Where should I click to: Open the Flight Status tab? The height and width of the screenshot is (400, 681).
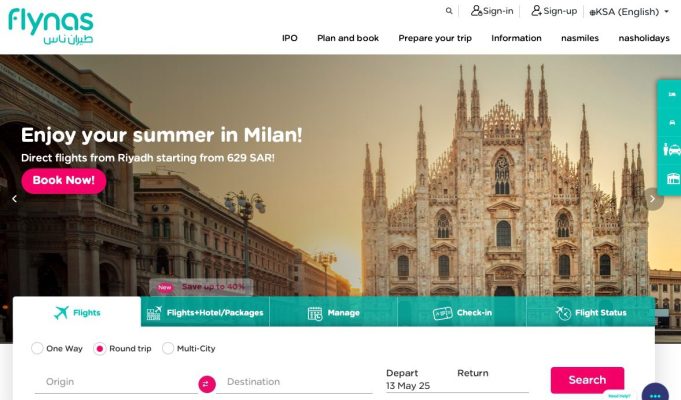tap(591, 312)
